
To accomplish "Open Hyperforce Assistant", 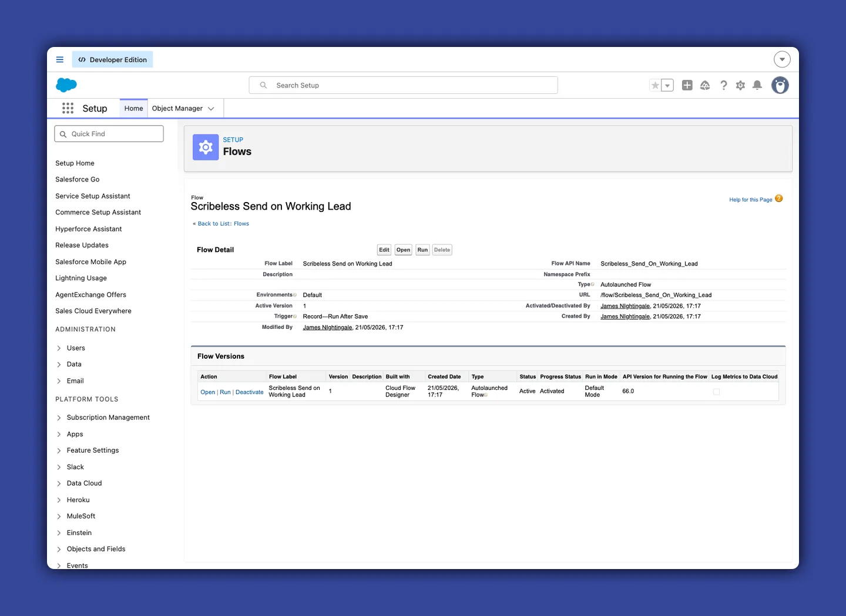I will [89, 229].
